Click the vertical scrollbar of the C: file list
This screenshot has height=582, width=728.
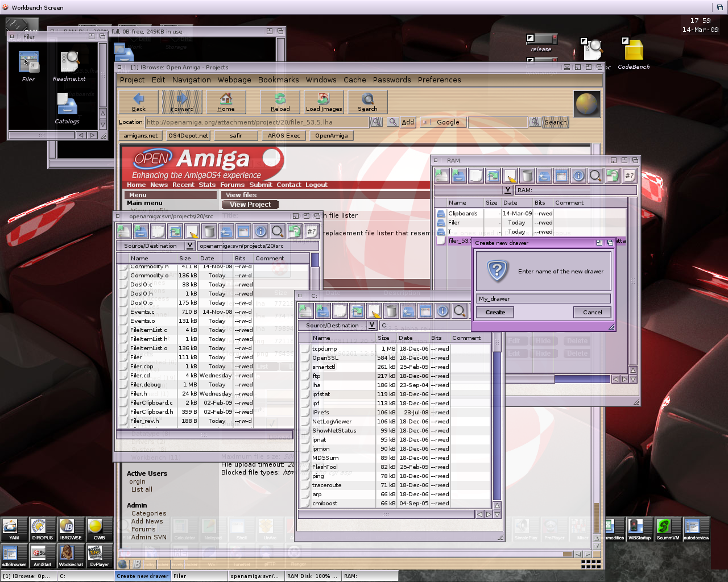(x=497, y=415)
